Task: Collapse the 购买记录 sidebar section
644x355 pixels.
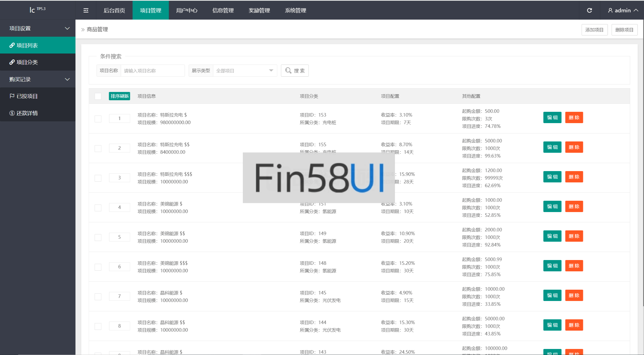Action: click(67, 79)
